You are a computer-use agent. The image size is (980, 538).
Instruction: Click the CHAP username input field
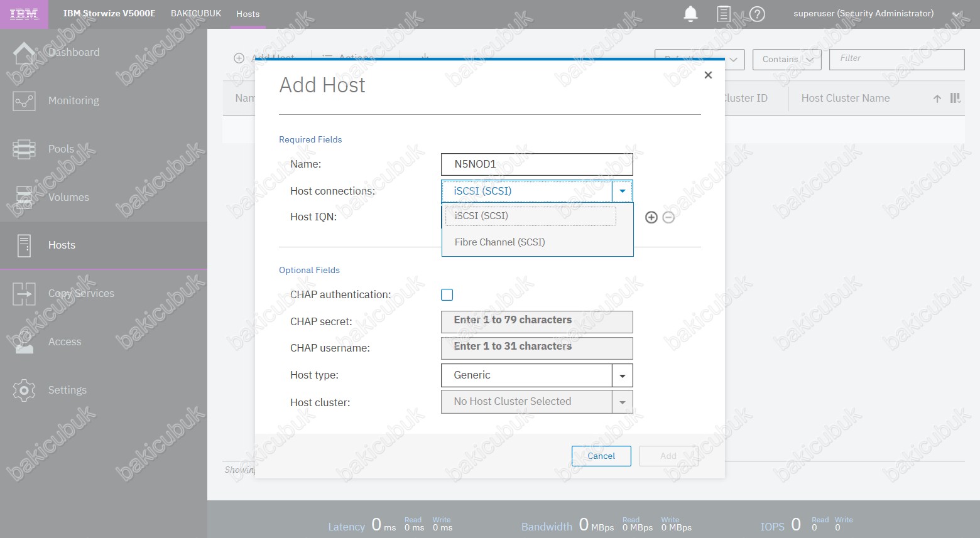click(x=537, y=348)
